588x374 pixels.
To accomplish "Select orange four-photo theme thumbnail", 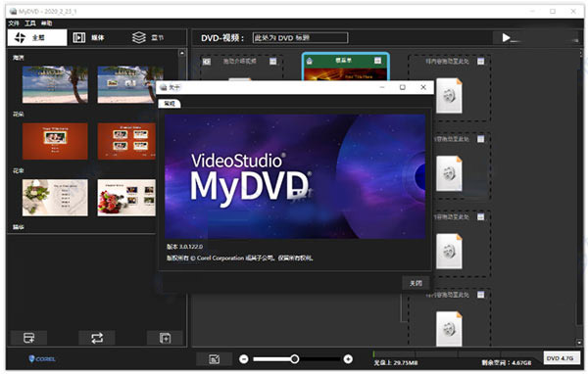I will (x=126, y=141).
